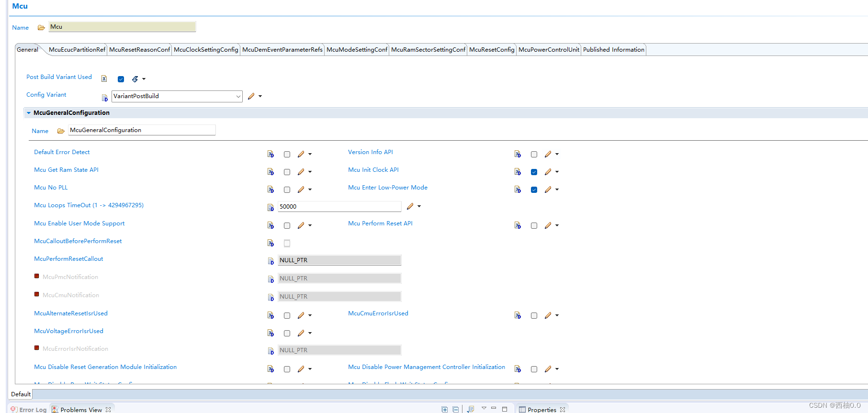Select the McuClockSettingConfig tab

tap(206, 50)
